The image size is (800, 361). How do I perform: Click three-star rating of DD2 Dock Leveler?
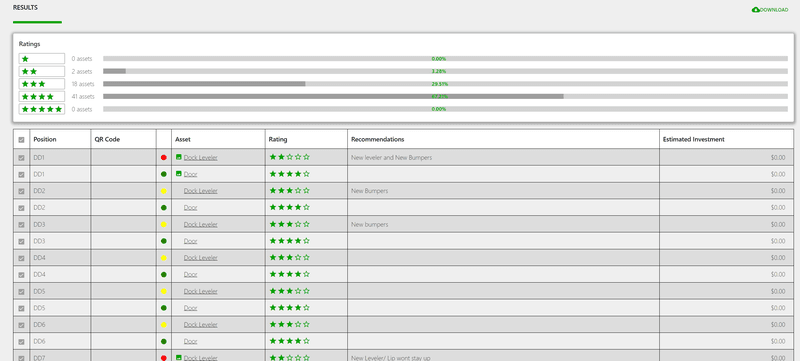[289, 190]
